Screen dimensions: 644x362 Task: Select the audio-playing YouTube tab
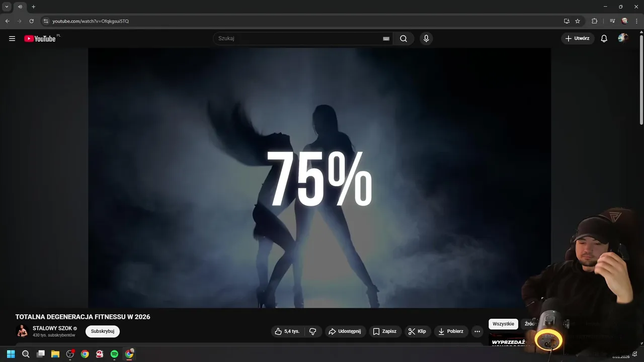coord(20,7)
